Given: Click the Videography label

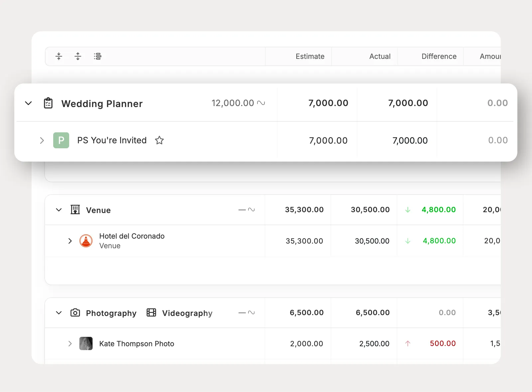Looking at the screenshot, I should tap(187, 313).
